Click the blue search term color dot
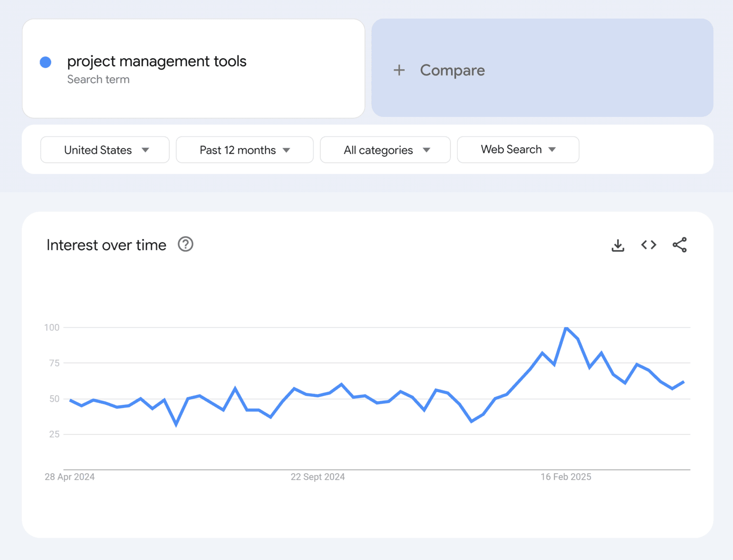 45,62
